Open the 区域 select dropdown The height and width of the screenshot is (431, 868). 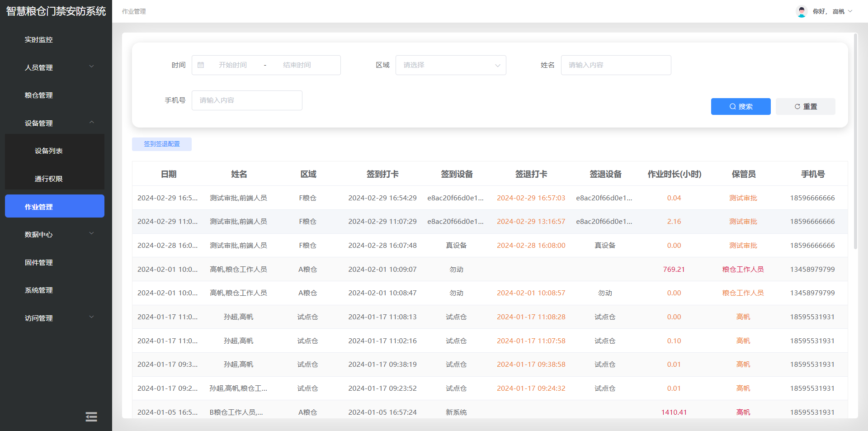(x=451, y=65)
